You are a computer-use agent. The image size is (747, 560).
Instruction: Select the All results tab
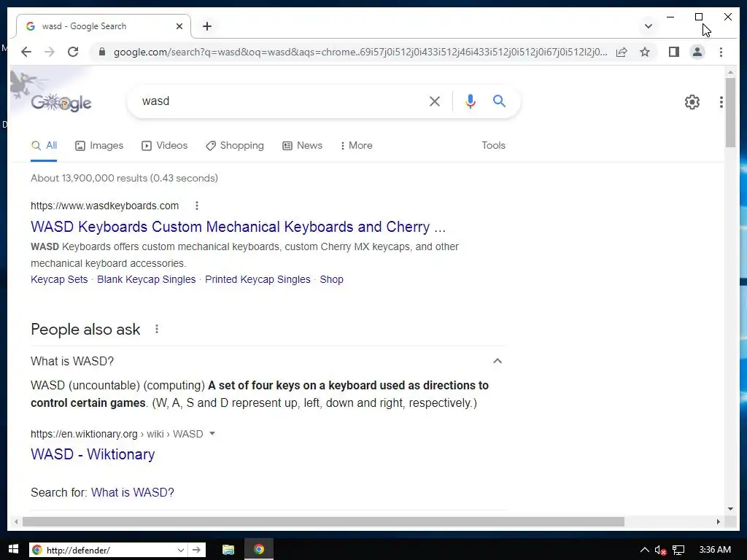tap(44, 146)
